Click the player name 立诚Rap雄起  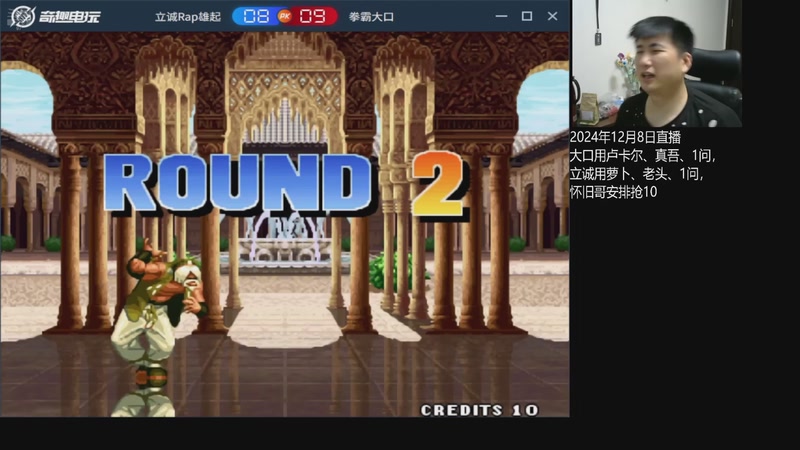(x=188, y=17)
